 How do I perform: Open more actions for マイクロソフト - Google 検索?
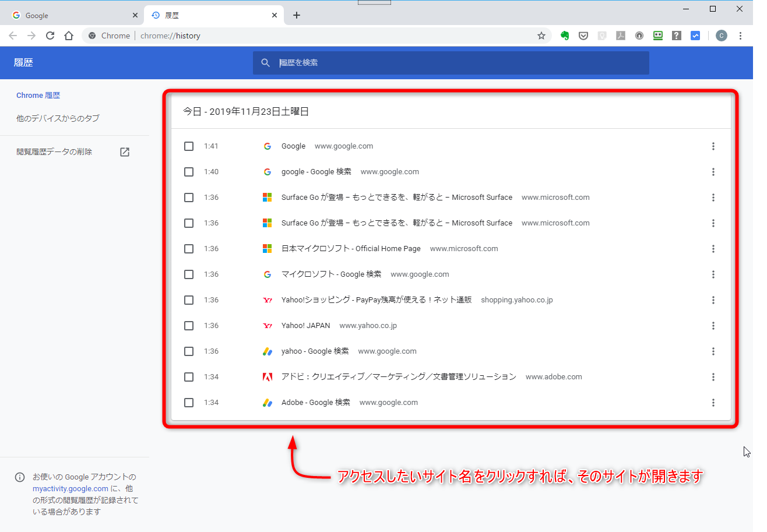pyautogui.click(x=713, y=274)
